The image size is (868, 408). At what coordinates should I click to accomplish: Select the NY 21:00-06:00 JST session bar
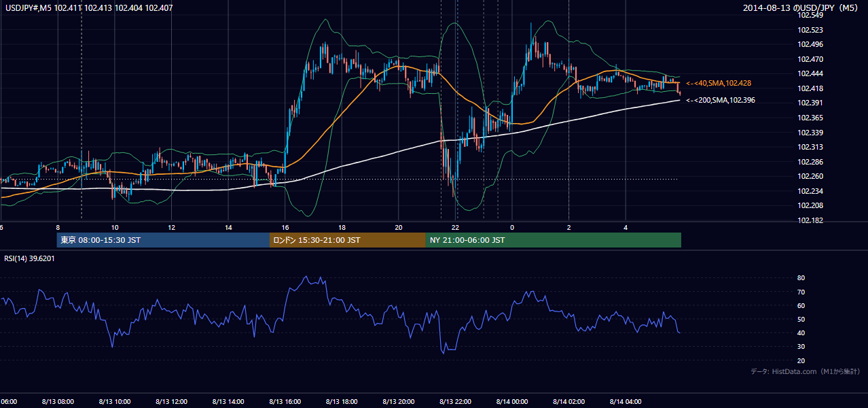[554, 240]
